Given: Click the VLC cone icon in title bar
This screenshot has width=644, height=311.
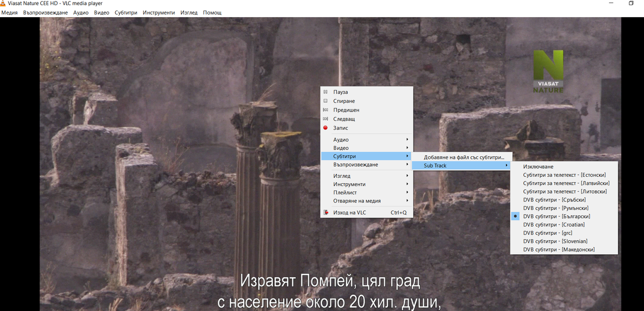Looking at the screenshot, I should click(x=3, y=4).
